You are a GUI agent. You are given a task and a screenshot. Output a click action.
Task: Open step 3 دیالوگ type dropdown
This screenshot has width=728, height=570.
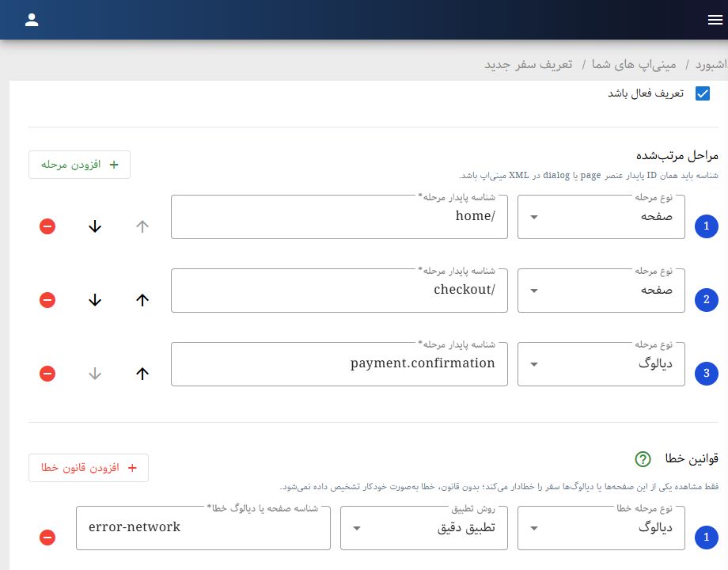[x=601, y=364]
